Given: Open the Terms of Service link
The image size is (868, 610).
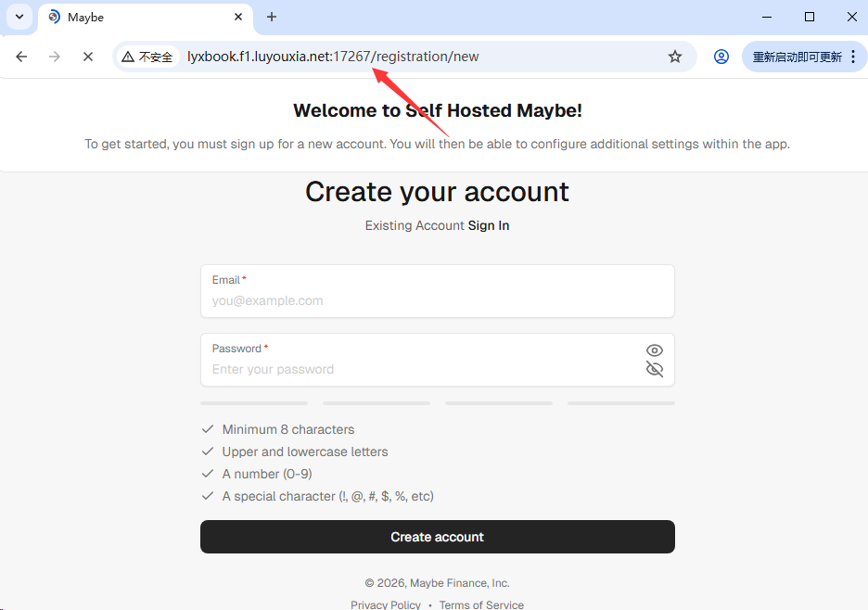Looking at the screenshot, I should tap(481, 604).
